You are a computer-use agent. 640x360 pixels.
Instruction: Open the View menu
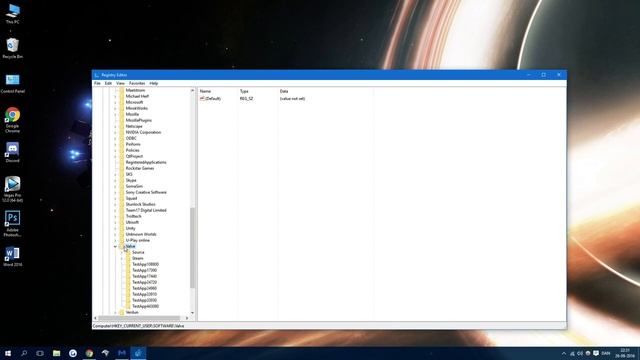tap(120, 83)
